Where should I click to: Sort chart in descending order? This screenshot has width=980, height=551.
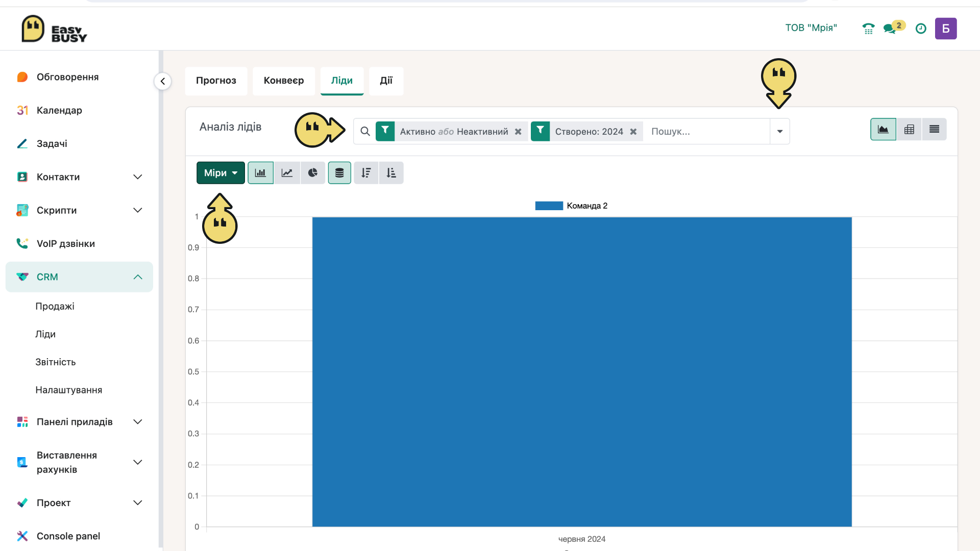click(x=366, y=173)
